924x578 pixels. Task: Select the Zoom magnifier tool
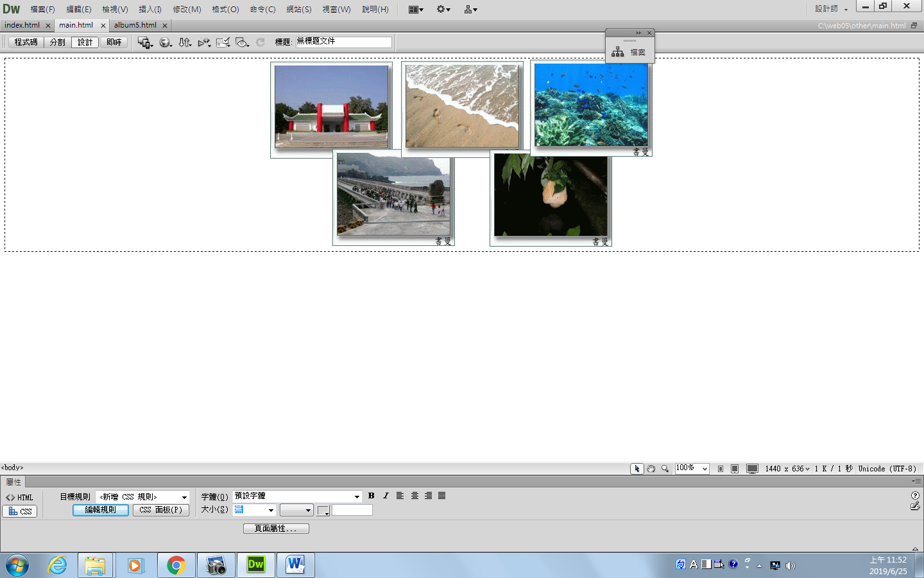point(665,469)
